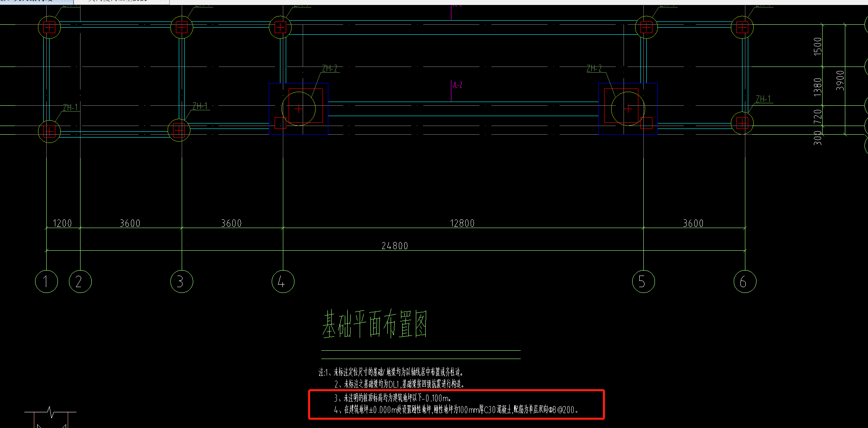Screen dimensions: 868x428
Task: Click the drawing title 基础平面布置图
Action: coord(375,324)
